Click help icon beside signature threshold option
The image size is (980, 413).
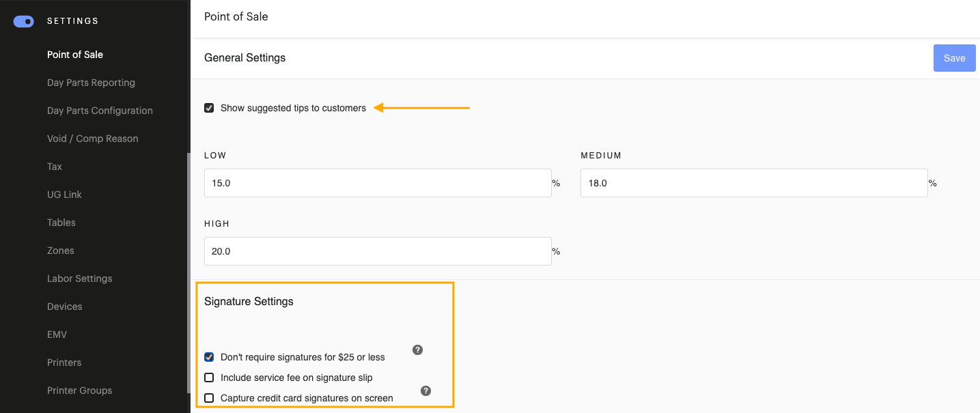[x=418, y=350]
